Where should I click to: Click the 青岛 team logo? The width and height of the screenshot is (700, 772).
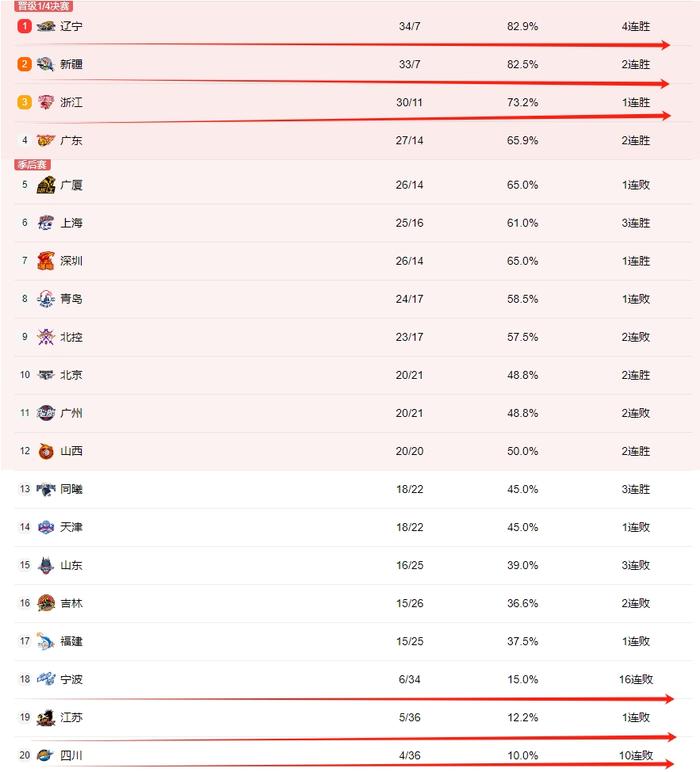coord(46,299)
